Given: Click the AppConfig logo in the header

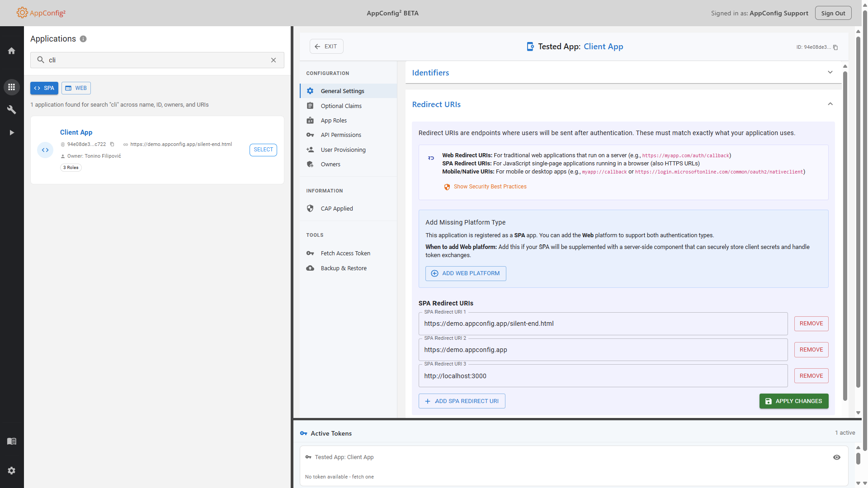Looking at the screenshot, I should [41, 13].
